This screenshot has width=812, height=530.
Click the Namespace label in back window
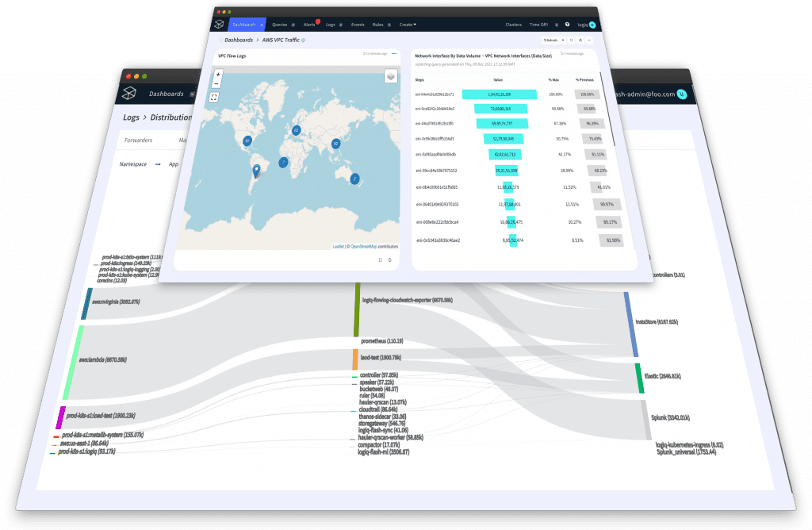click(x=133, y=164)
